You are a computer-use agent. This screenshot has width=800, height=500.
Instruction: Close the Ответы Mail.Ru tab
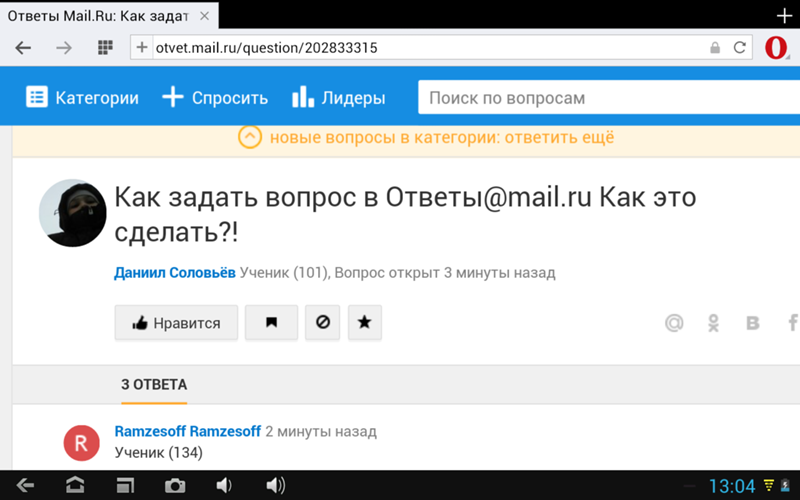coord(204,16)
